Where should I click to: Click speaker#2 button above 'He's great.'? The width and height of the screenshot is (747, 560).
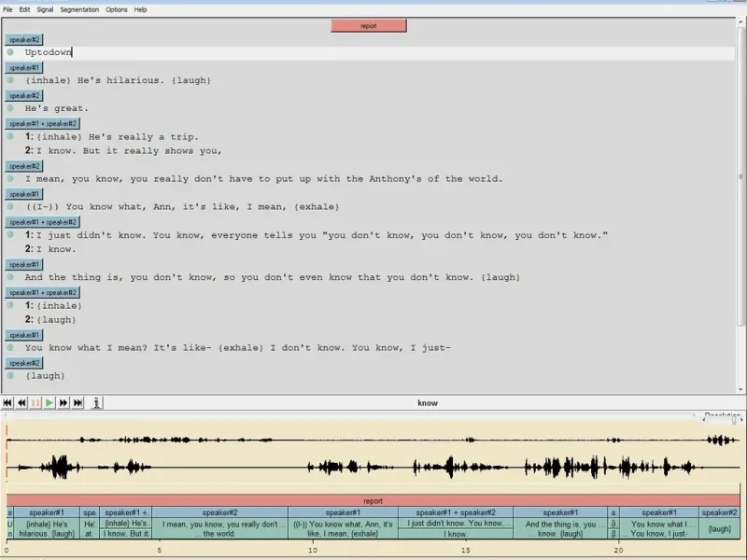[x=24, y=96]
